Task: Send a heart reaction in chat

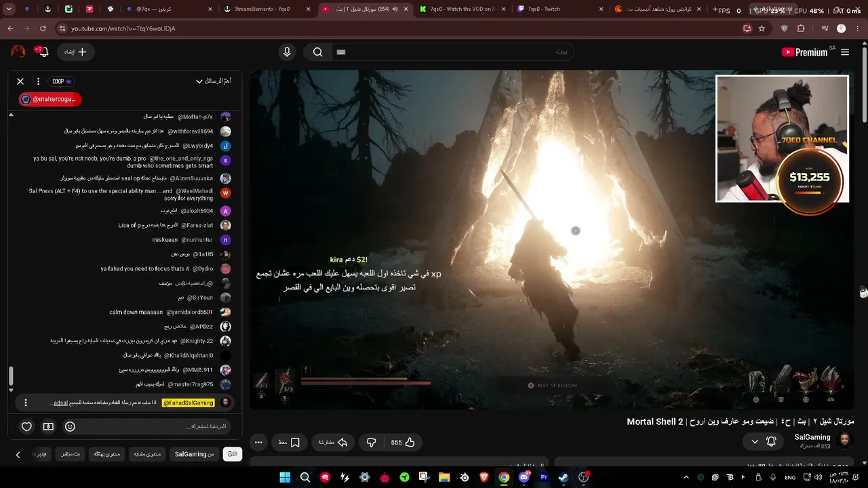Action: (26, 426)
